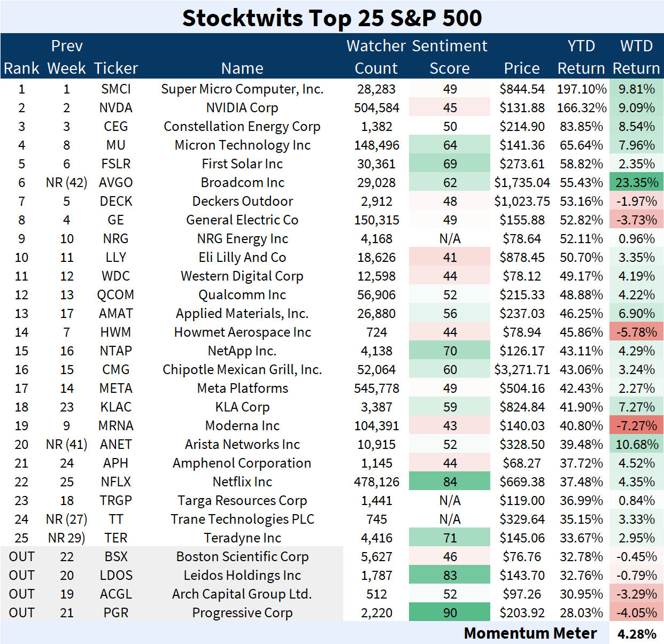Click ANET's 10.68% WTD return cell
This screenshot has width=664, height=644.
(636, 444)
